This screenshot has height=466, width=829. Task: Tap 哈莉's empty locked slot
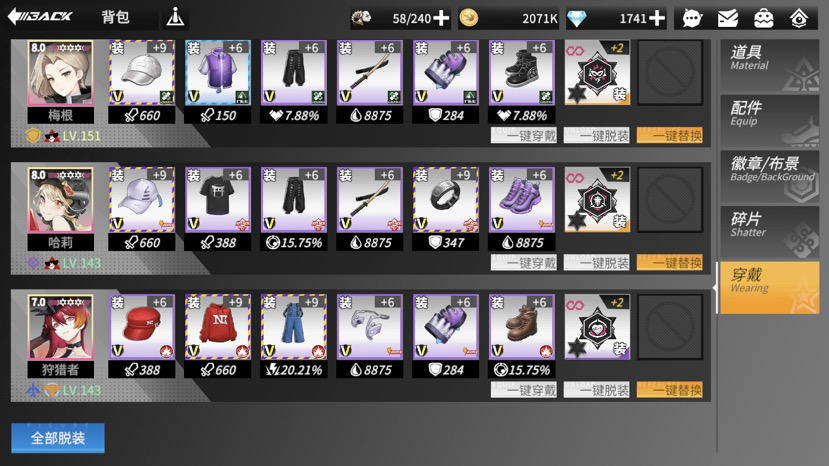point(670,200)
